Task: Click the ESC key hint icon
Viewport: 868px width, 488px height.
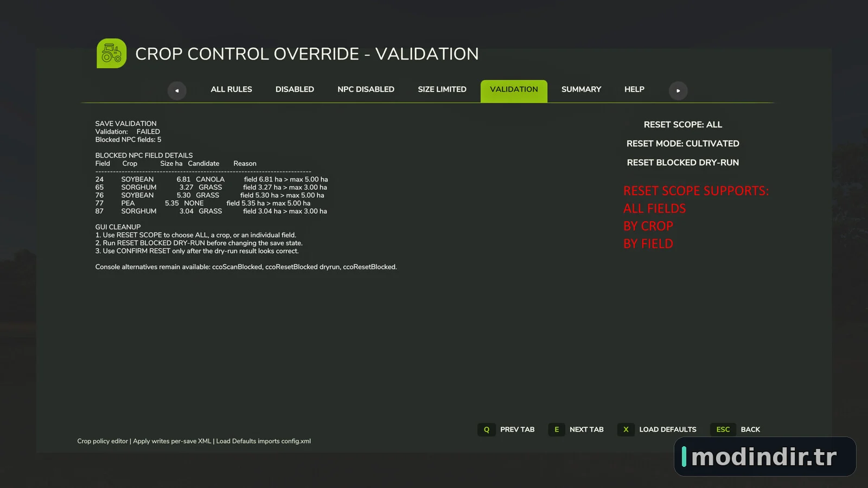Action: click(x=723, y=429)
